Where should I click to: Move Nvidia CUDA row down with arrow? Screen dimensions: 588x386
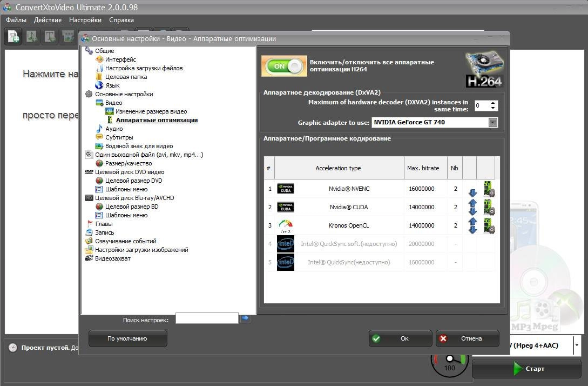[x=472, y=211]
